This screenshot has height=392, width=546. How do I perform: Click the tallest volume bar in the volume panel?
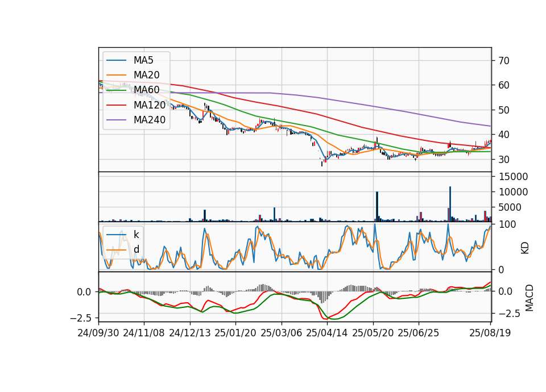click(450, 204)
